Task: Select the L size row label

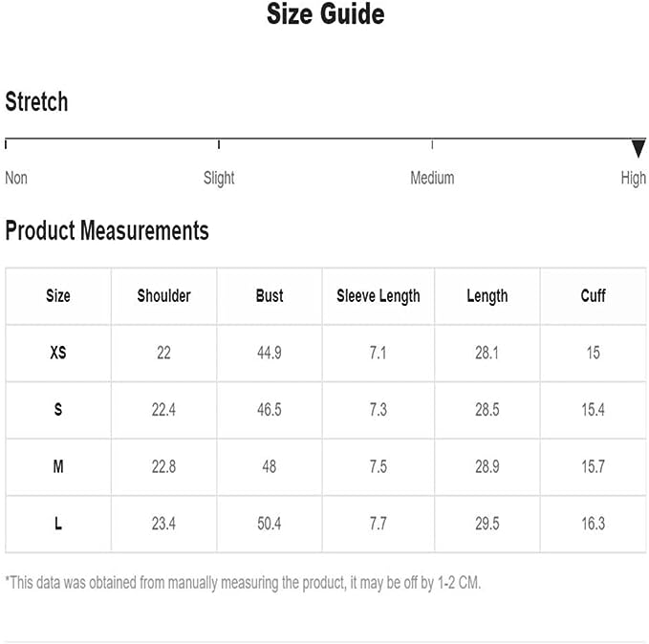Action: pos(58,524)
